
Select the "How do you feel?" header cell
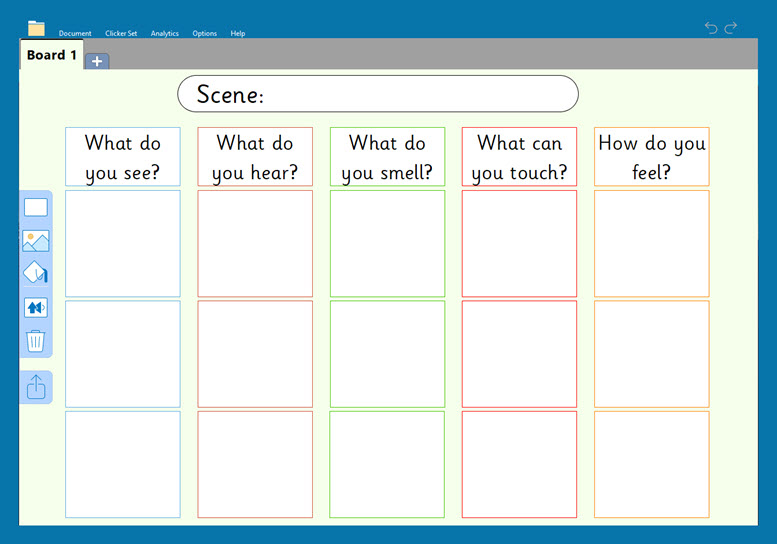[651, 157]
